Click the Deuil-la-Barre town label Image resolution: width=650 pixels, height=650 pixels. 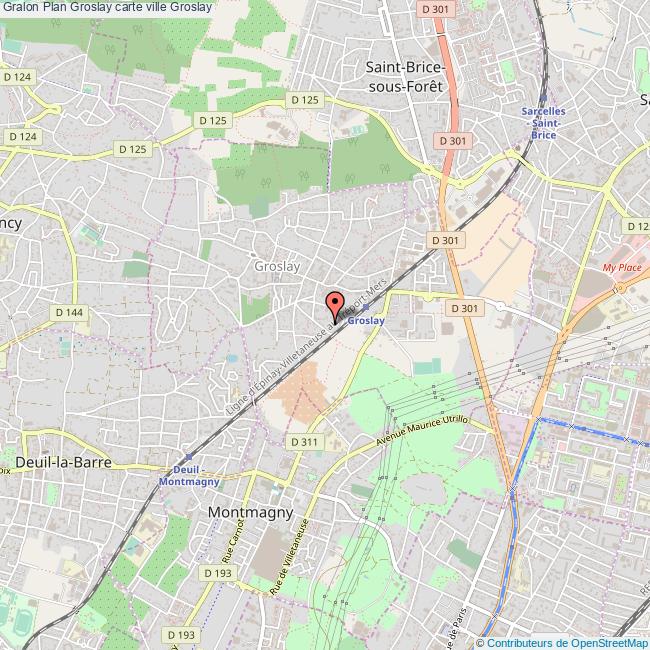63,463
